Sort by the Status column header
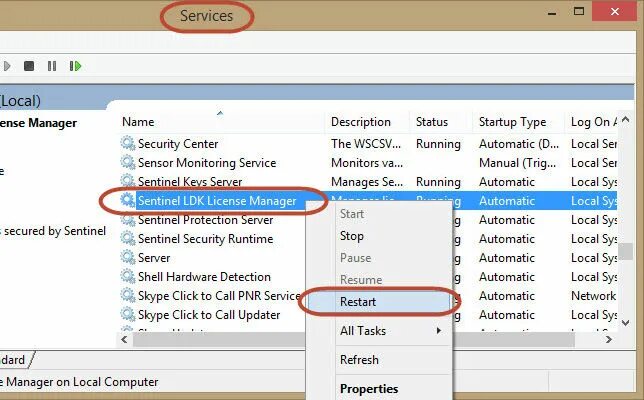The height and width of the screenshot is (400, 644). [432, 122]
